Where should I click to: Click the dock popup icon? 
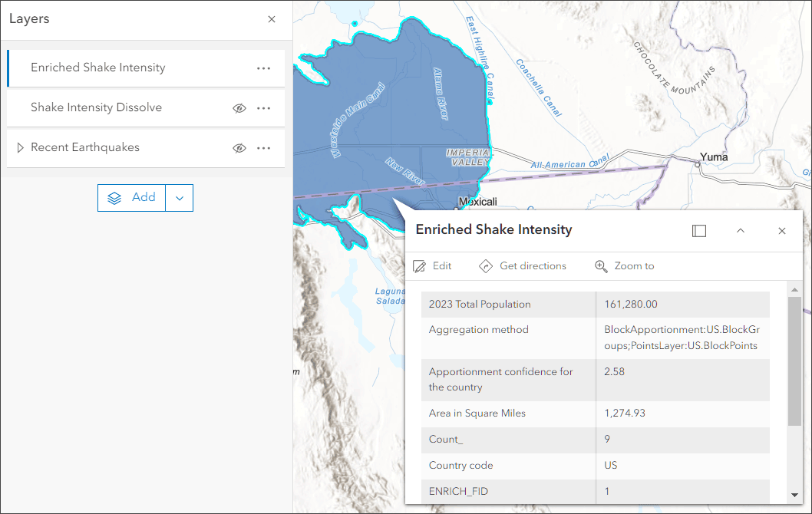699,231
